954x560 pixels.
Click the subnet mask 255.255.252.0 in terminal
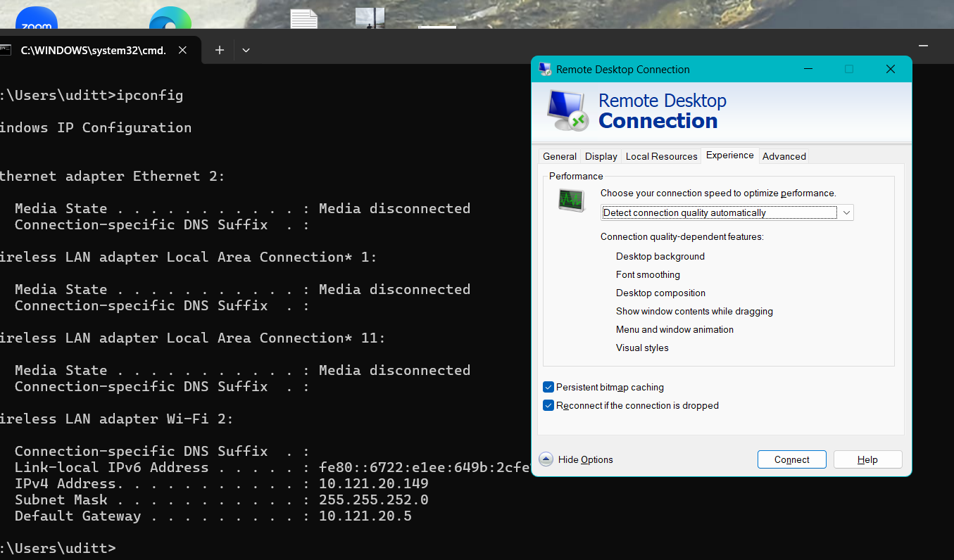(374, 499)
